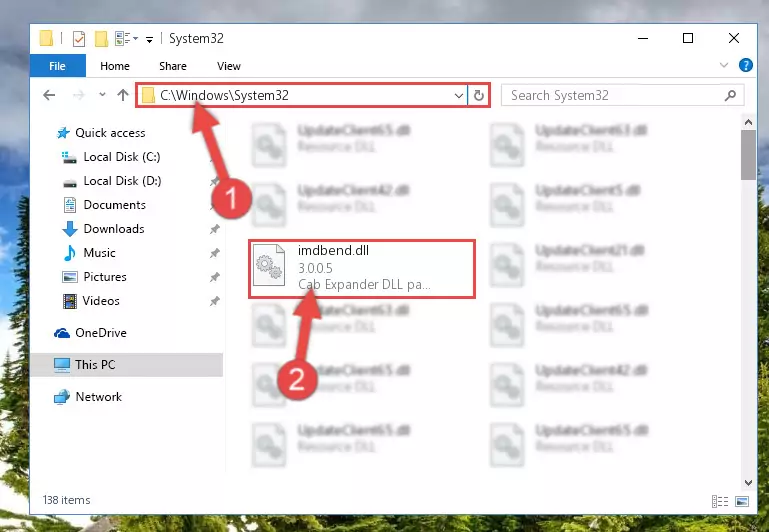Image resolution: width=769 pixels, height=532 pixels.
Task: Switch to the View ribbon tab
Action: click(229, 66)
